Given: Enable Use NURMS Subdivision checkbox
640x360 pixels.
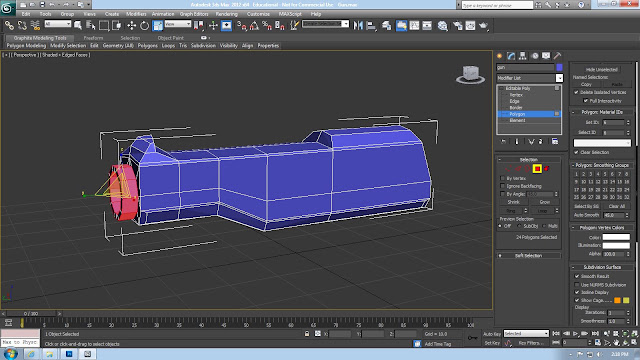Looking at the screenshot, I should [x=577, y=284].
